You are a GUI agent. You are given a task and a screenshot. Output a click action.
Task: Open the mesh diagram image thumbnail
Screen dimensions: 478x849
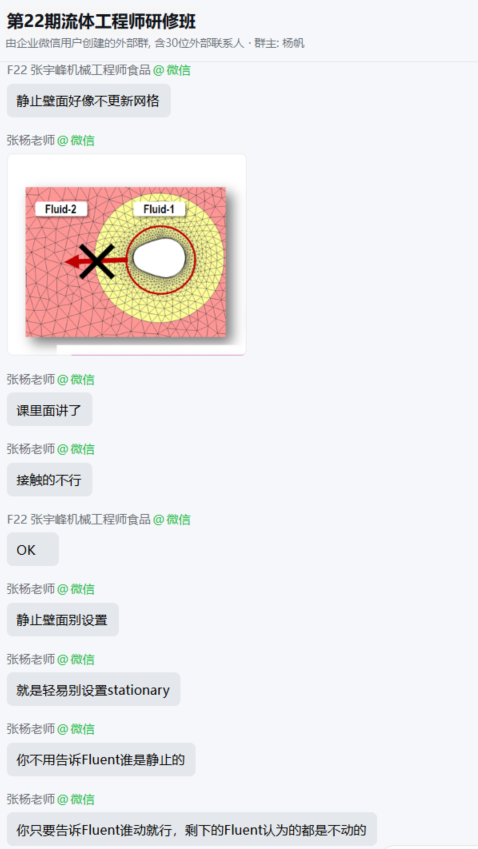pyautogui.click(x=127, y=254)
